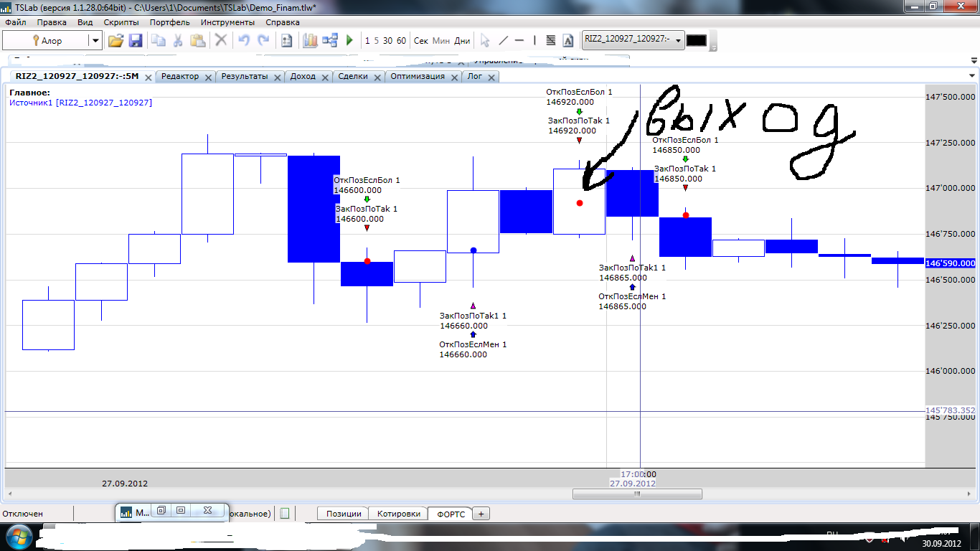Open the Скрипты menu

point(121,22)
